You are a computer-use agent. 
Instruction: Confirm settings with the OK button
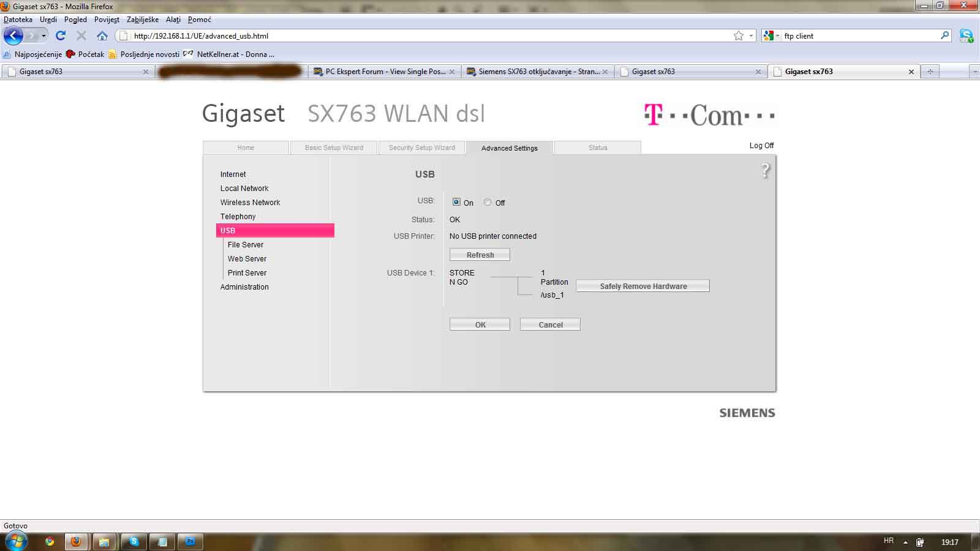[480, 324]
